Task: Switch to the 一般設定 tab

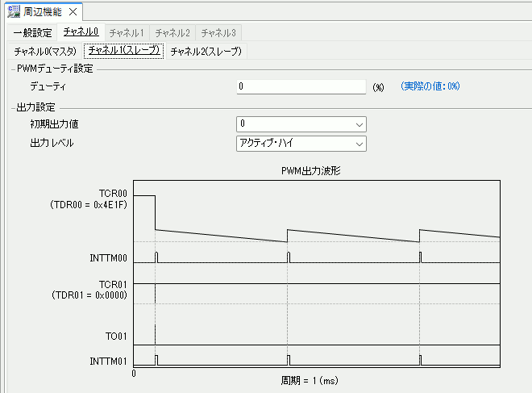Action: 32,33
